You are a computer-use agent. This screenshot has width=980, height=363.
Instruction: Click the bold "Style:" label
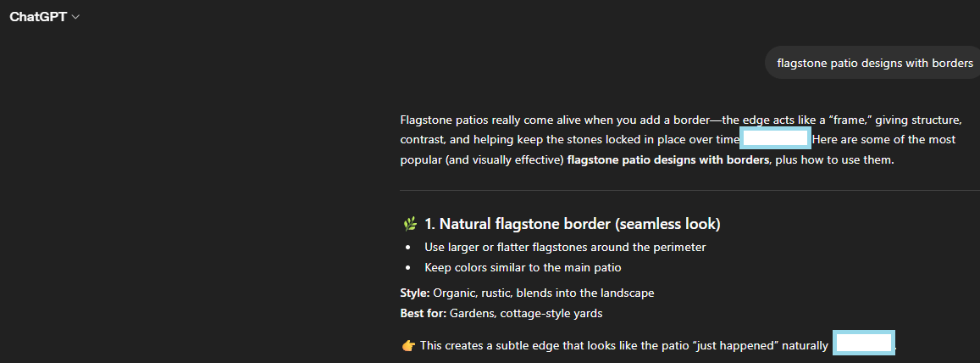point(415,293)
